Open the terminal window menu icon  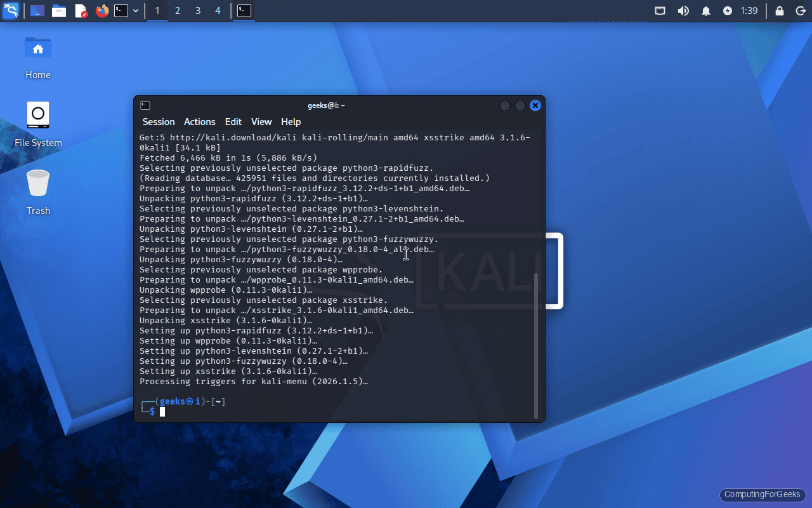point(145,105)
